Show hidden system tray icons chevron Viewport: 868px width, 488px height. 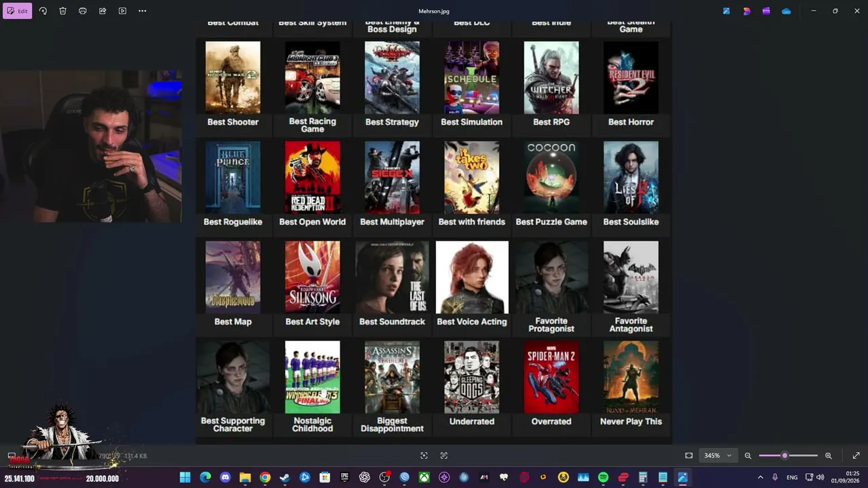(x=760, y=478)
